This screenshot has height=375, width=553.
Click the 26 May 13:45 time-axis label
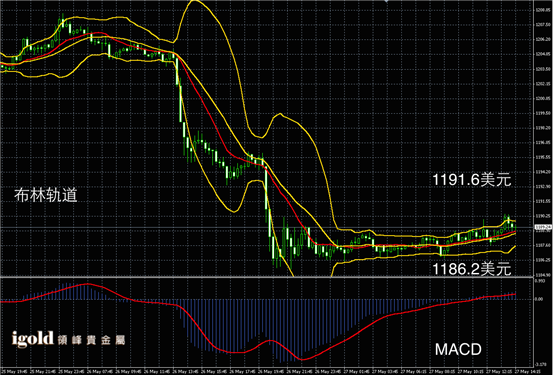pos(186,371)
